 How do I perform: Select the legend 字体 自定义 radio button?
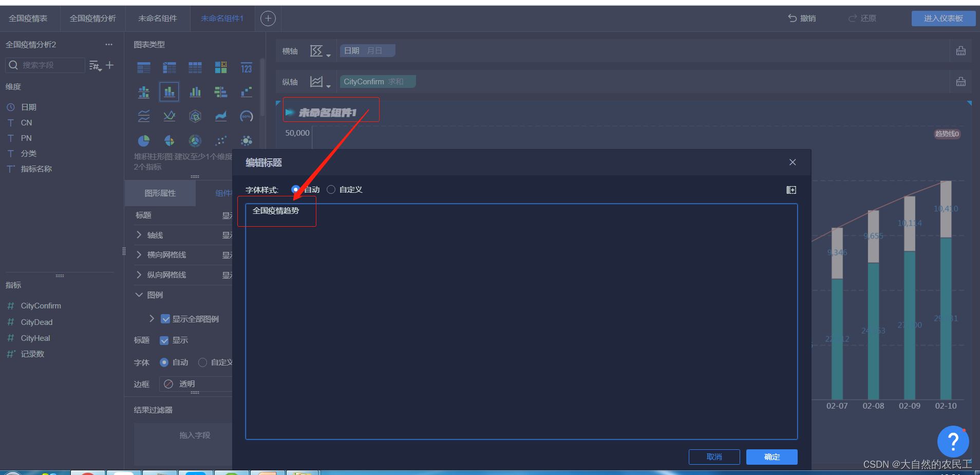click(x=203, y=362)
